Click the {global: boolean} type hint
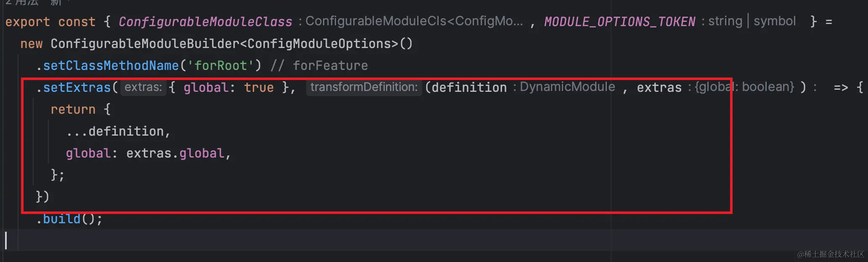Screen dimensions: 868x262 tap(744, 87)
